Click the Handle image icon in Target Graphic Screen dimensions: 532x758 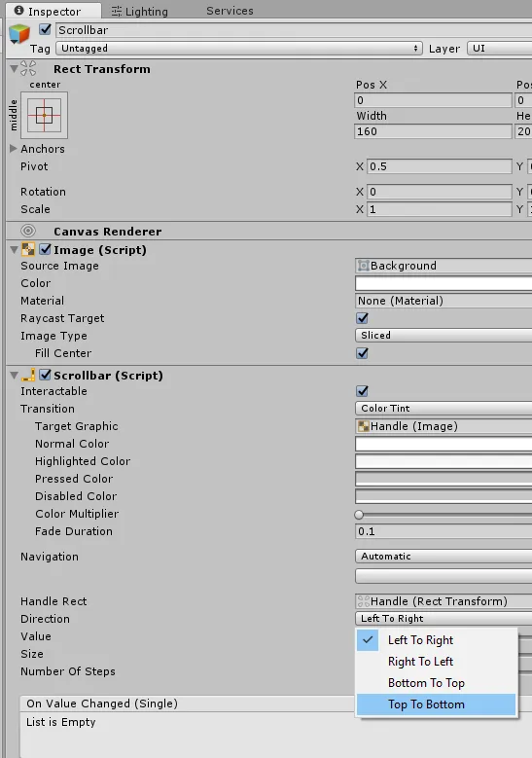364,426
